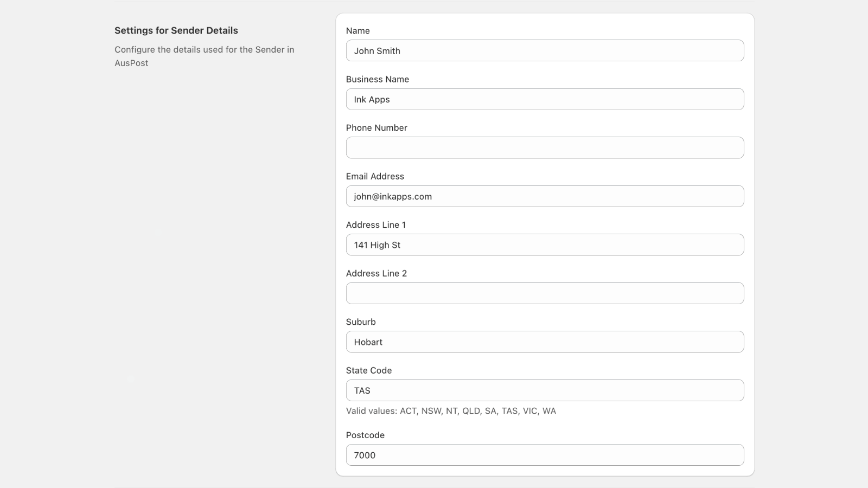Click the Postcode field containing 7000
Viewport: 868px width, 488px height.
click(545, 455)
